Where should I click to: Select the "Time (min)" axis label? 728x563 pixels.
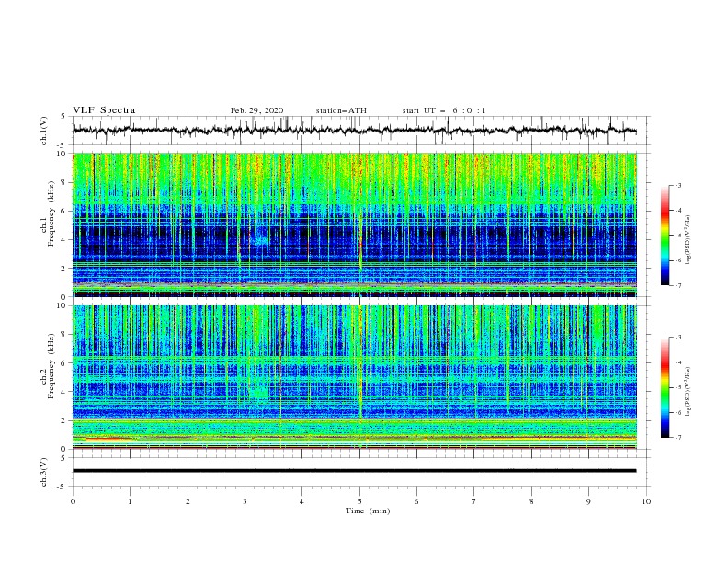368,511
